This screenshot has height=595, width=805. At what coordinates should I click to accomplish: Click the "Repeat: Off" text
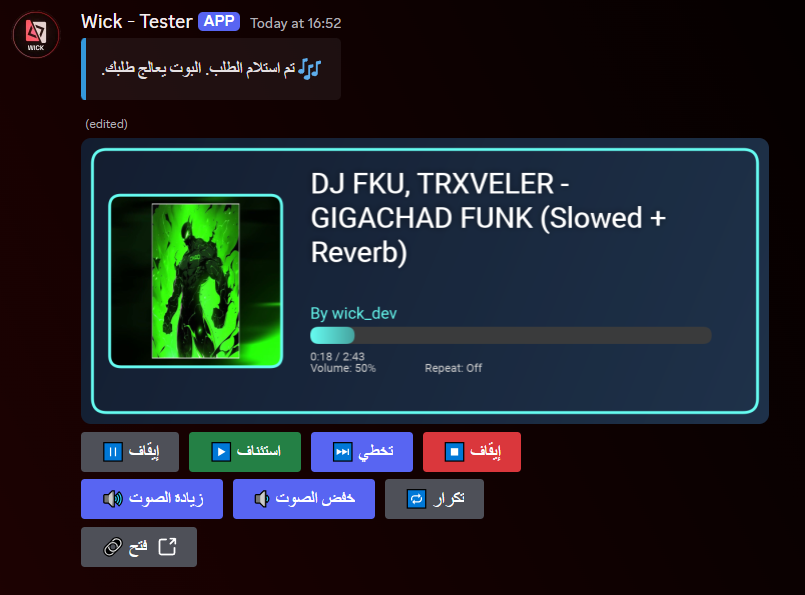[x=453, y=368]
